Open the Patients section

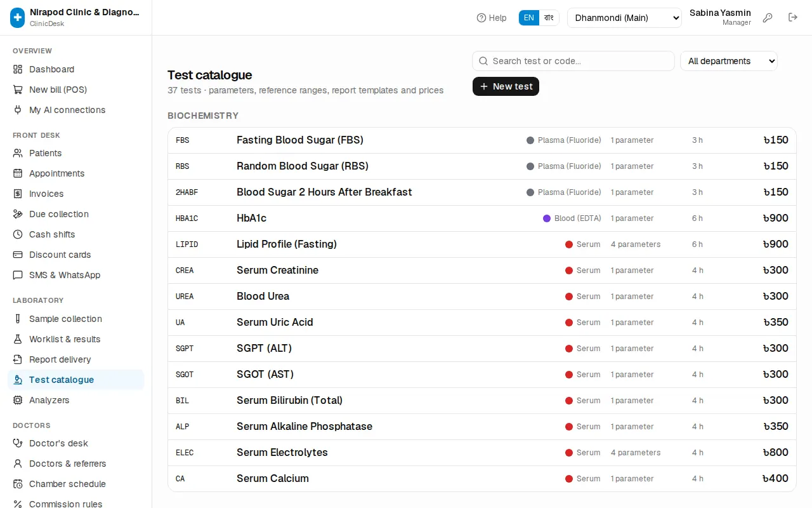76,153
